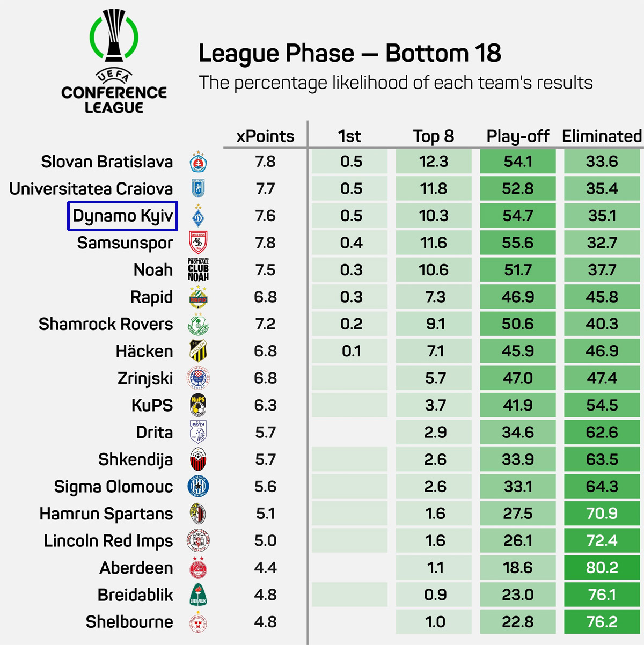Select the Play-off column header
The image size is (644, 645).
coord(517,136)
